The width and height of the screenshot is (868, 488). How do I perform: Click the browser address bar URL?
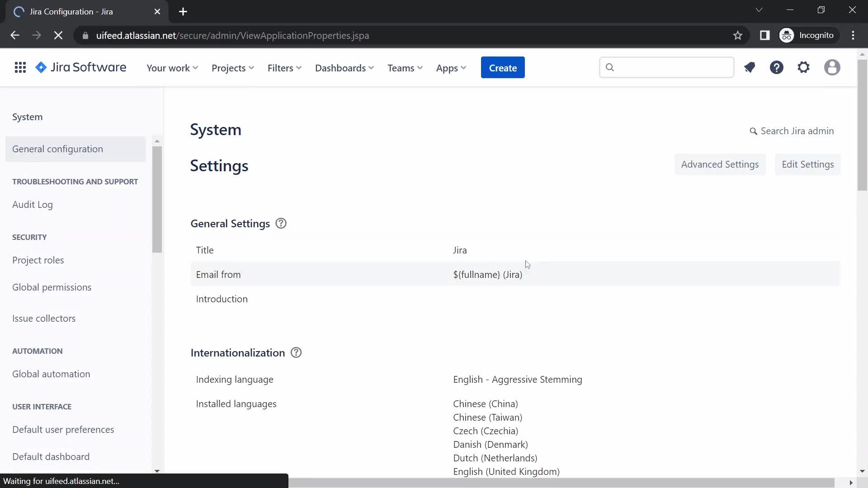click(x=232, y=35)
